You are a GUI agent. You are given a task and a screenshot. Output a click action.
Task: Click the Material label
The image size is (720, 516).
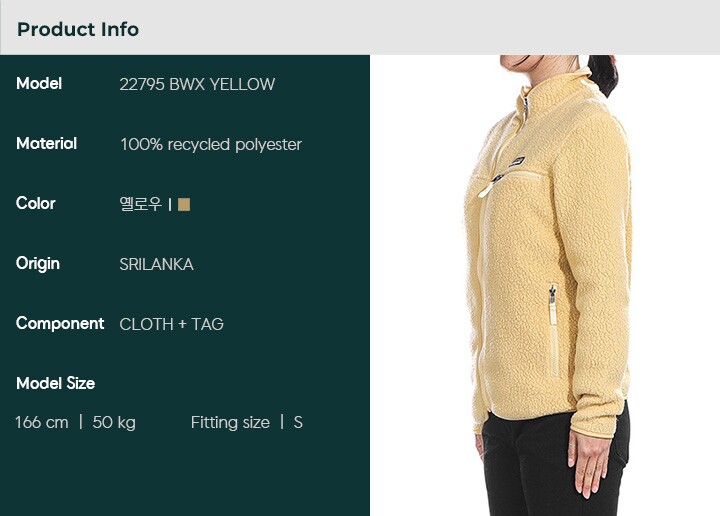46,143
